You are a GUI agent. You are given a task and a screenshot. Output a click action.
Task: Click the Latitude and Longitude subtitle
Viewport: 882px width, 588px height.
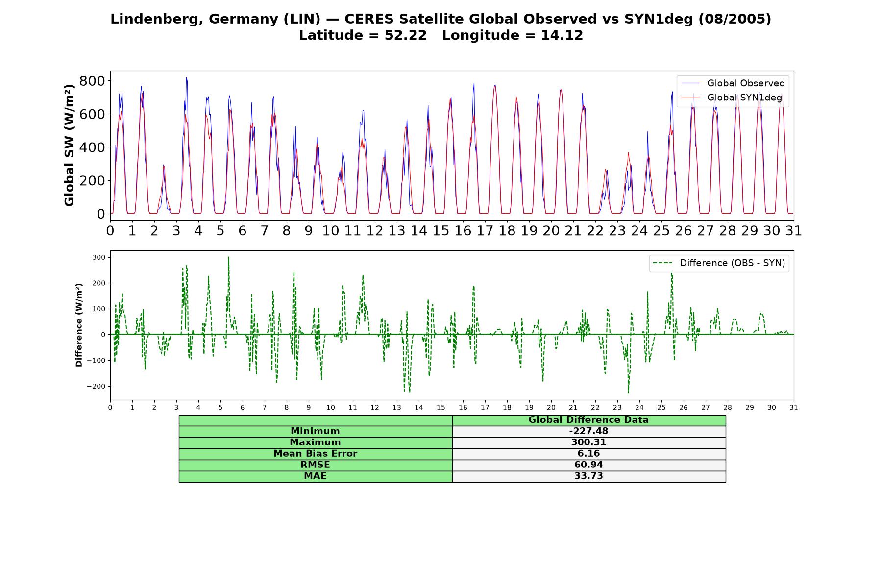[x=441, y=35]
